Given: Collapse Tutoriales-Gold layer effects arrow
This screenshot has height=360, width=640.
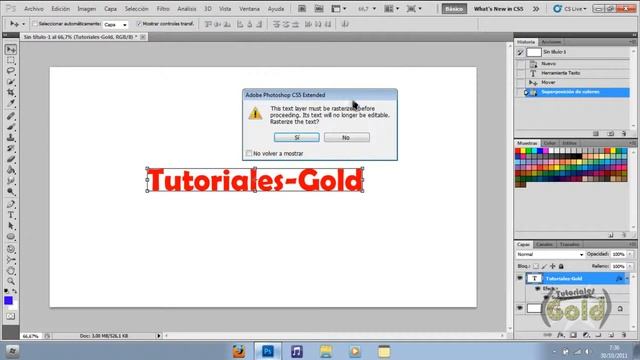Looking at the screenshot, I should (x=627, y=278).
